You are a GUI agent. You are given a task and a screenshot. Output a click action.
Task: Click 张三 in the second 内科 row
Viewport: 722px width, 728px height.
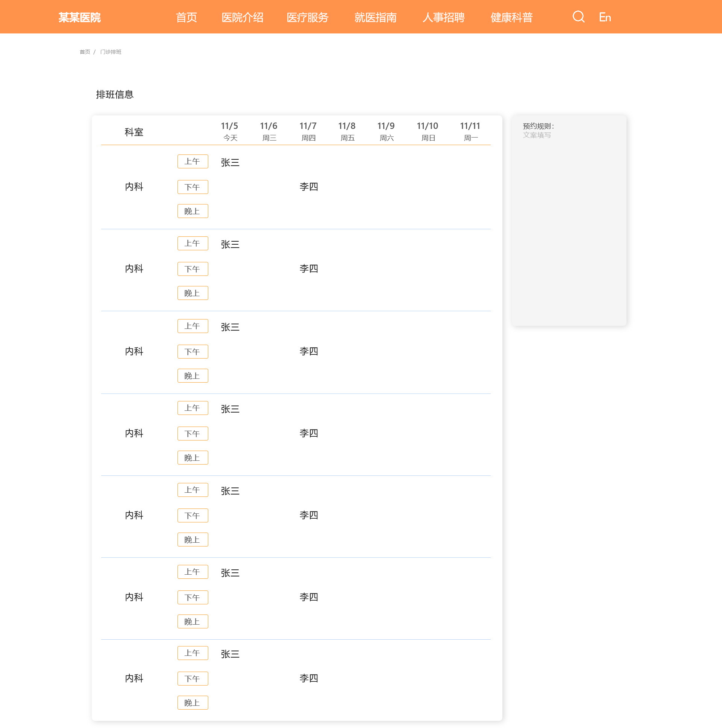pyautogui.click(x=230, y=245)
